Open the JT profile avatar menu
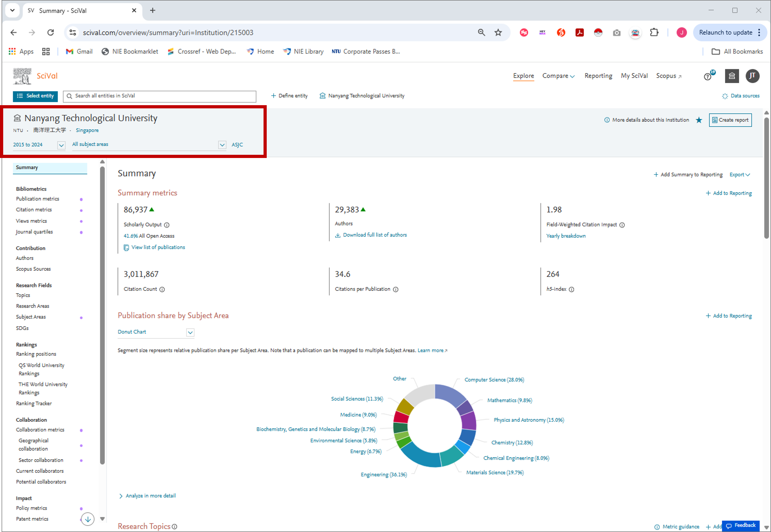Viewport: 771px width, 532px height. click(753, 76)
